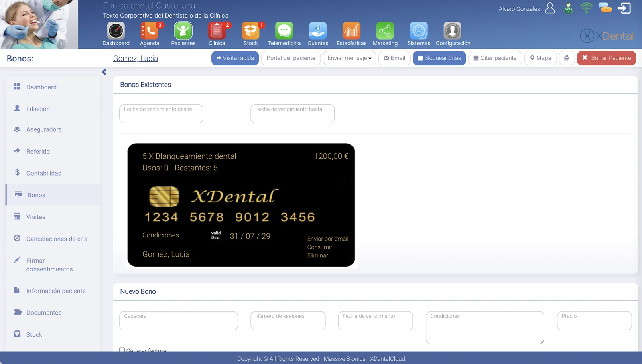Viewport: 642px width, 364px height.
Task: Click the Portal del paciente button
Action: (291, 58)
